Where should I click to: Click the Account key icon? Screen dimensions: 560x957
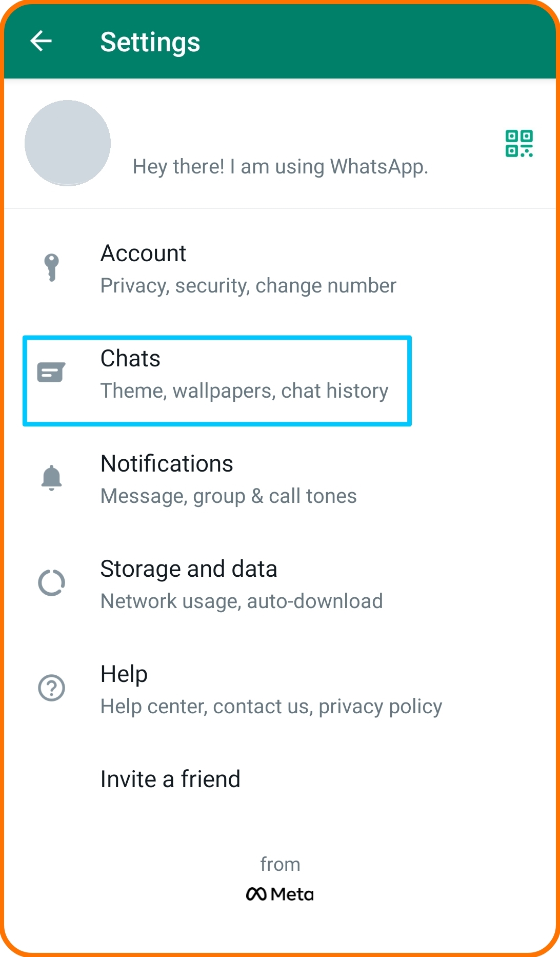51,268
